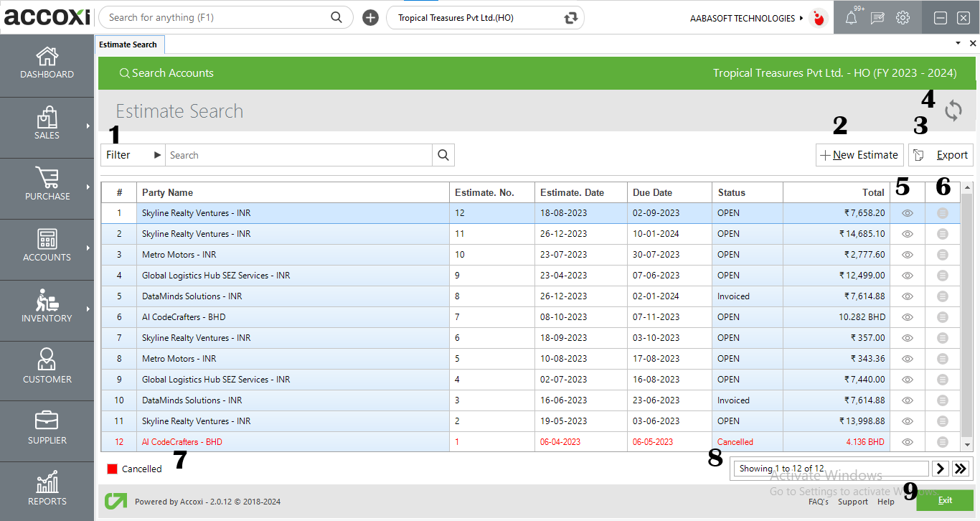
Task: Open application settings gear
Action: click(x=903, y=17)
